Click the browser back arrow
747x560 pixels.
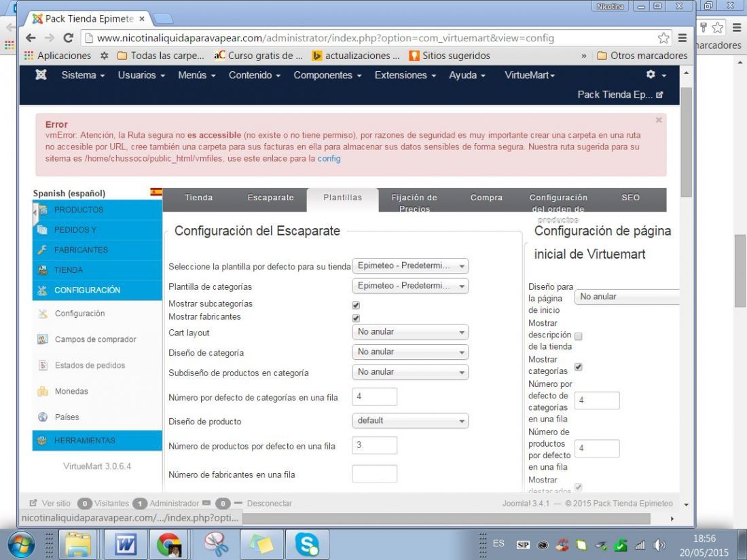(x=31, y=37)
